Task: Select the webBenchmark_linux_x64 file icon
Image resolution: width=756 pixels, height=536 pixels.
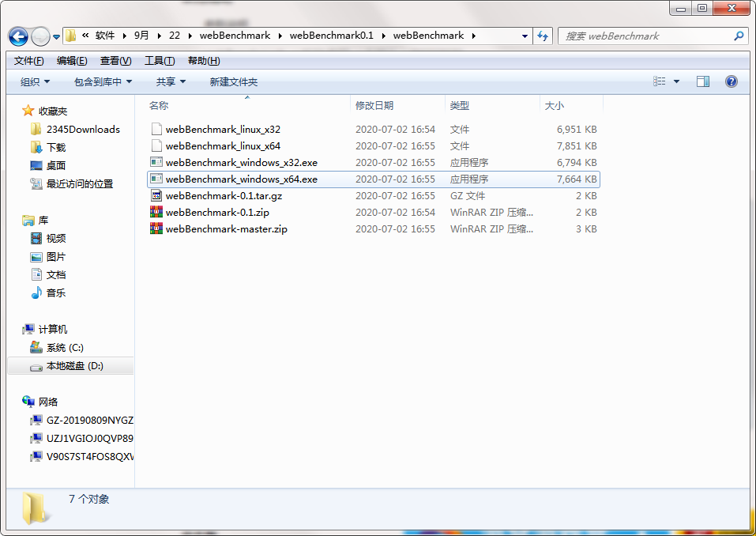Action: click(x=156, y=145)
